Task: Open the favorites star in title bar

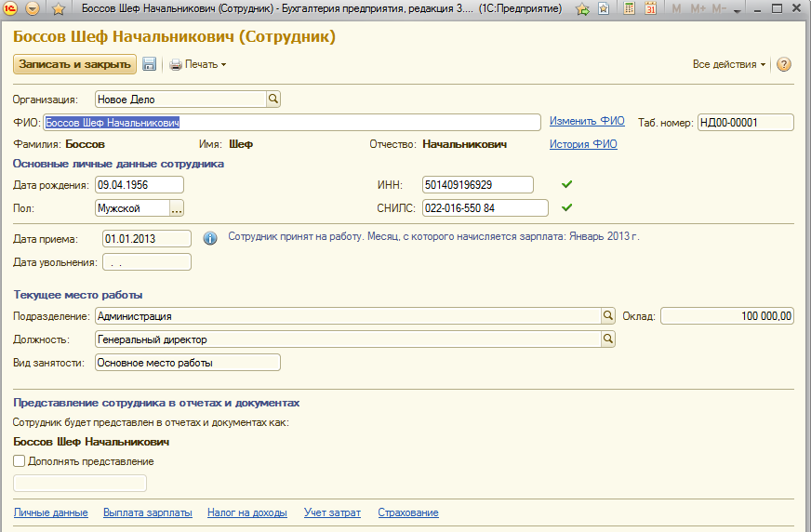Action: 59,8
